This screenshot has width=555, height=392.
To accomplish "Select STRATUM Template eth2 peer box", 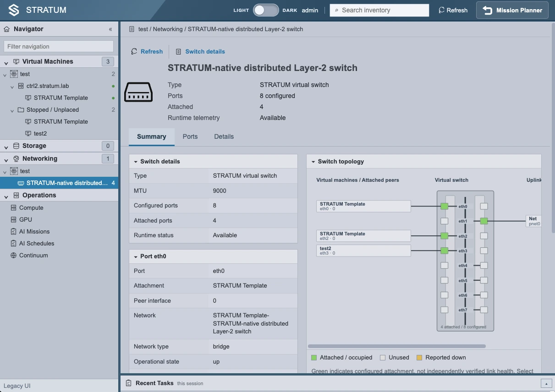I will coord(363,236).
